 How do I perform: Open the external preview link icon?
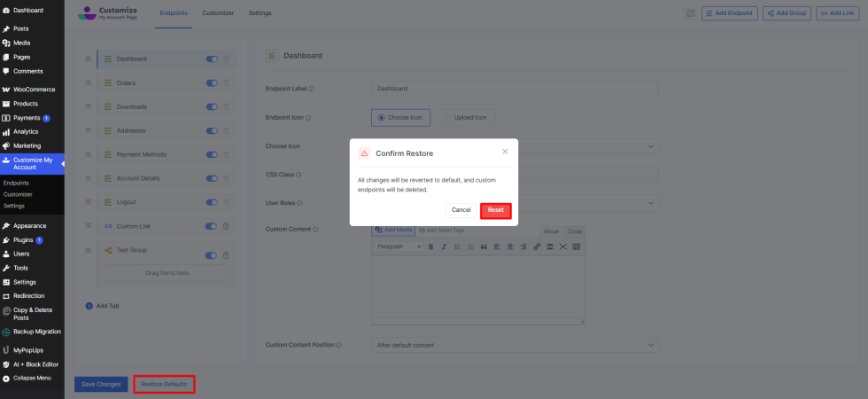(690, 13)
